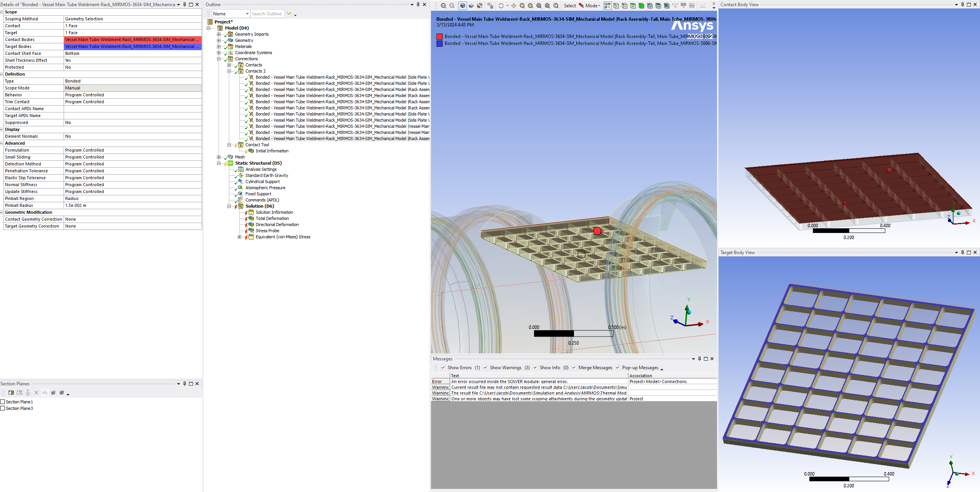
Task: Expand the Mesh tree node
Action: click(219, 157)
